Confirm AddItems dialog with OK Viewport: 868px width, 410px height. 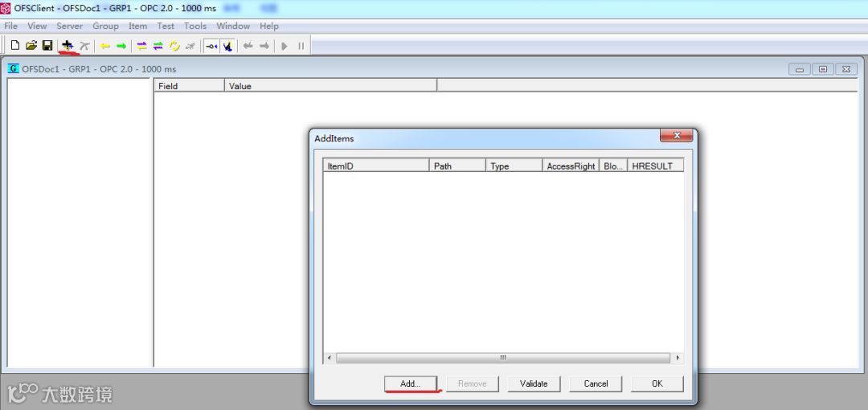click(x=657, y=383)
